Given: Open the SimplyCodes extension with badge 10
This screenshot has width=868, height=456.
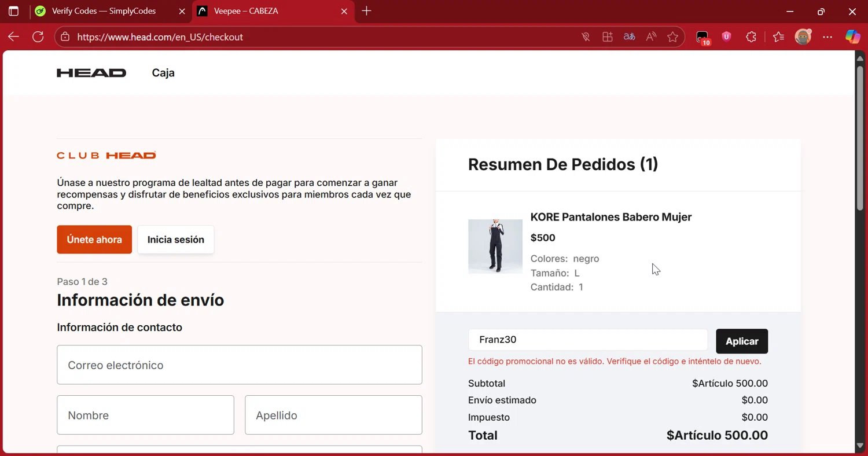Looking at the screenshot, I should 703,38.
